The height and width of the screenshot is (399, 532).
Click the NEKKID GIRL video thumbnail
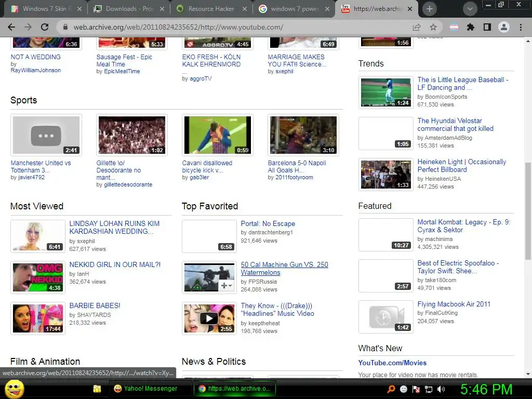pyautogui.click(x=38, y=277)
